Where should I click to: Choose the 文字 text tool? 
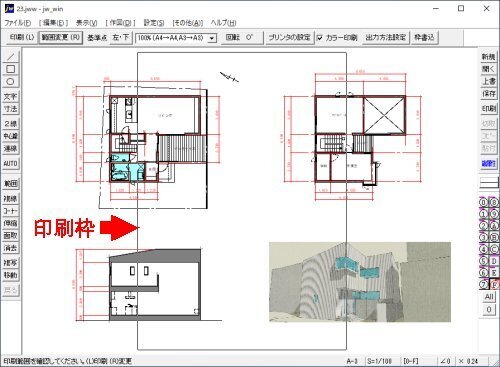click(x=10, y=96)
